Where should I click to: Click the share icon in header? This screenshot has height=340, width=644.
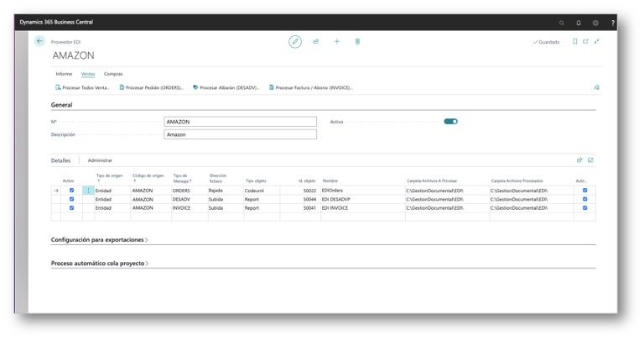coord(316,41)
